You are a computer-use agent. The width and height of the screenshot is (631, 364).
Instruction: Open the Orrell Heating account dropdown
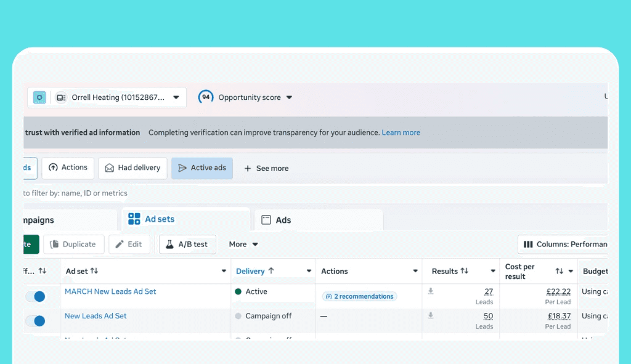[x=176, y=97]
